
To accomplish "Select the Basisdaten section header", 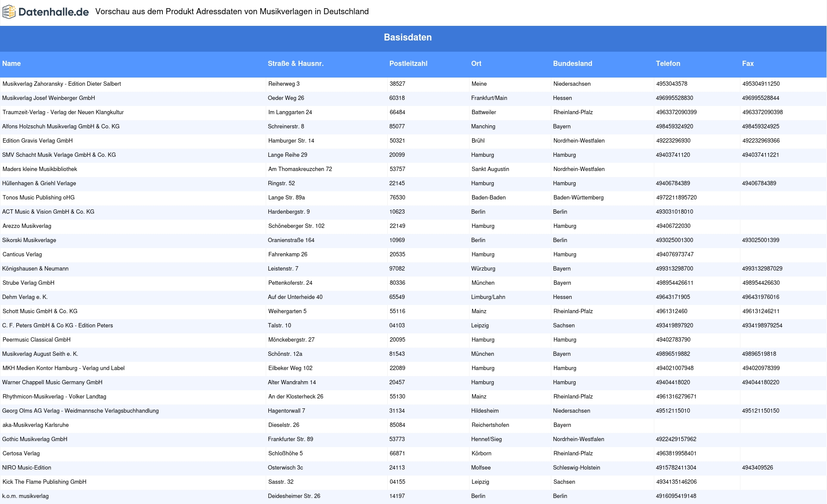I will 407,37.
